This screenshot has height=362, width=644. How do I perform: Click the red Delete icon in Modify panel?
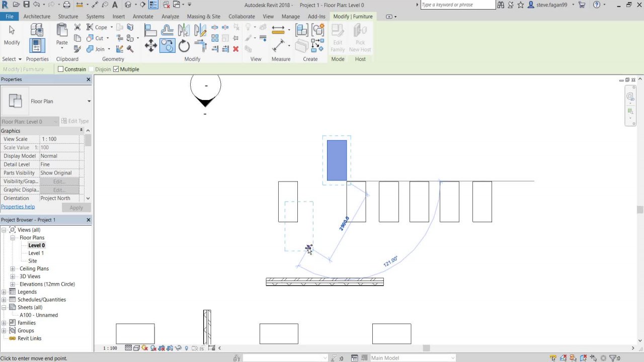[x=235, y=49]
